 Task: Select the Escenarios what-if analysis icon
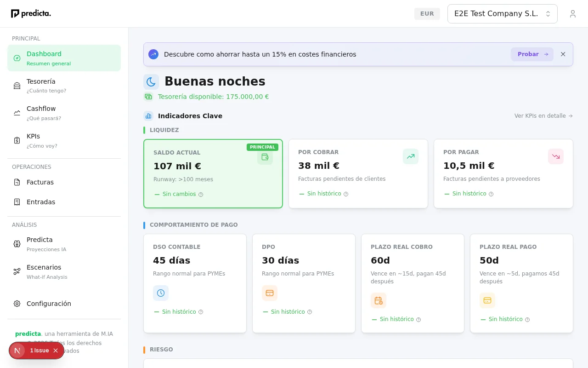point(17,271)
